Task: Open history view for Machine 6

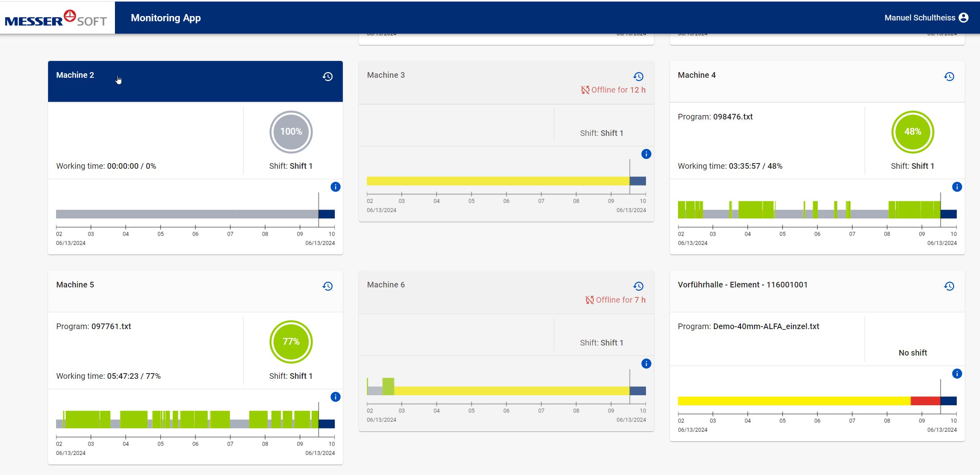Action: [638, 286]
